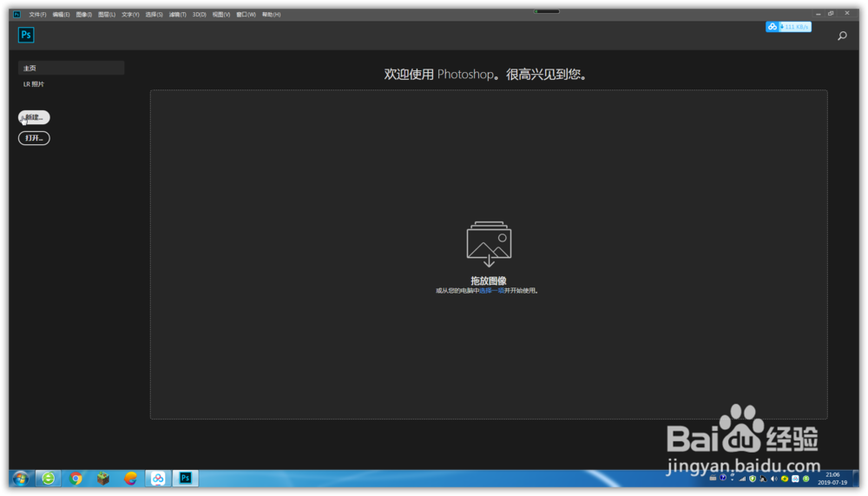Click the green shield security tray icon
This screenshot has height=496, width=868.
pos(753,479)
